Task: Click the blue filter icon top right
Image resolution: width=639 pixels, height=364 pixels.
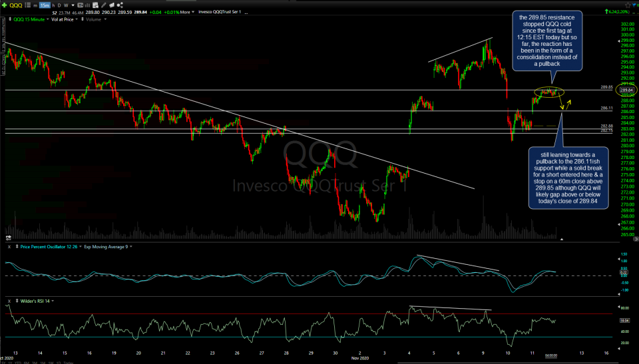Action: [x=635, y=5]
